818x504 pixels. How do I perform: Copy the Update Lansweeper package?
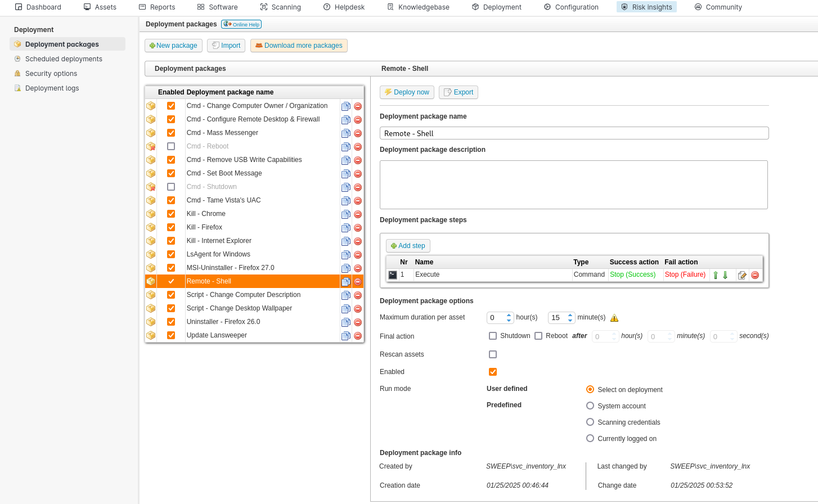click(x=346, y=336)
